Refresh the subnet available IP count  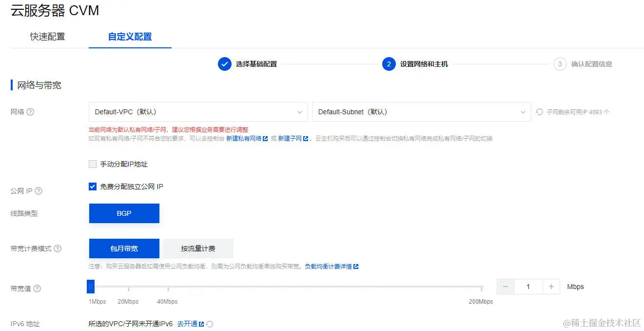click(539, 111)
